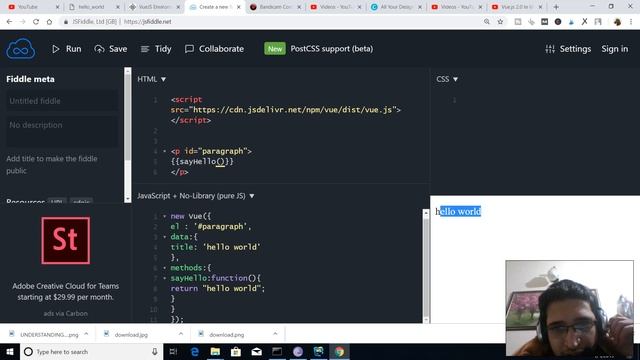The height and width of the screenshot is (360, 640).
Task: Click the JavaScript panel vertical scrollbar
Action: tap(426, 266)
